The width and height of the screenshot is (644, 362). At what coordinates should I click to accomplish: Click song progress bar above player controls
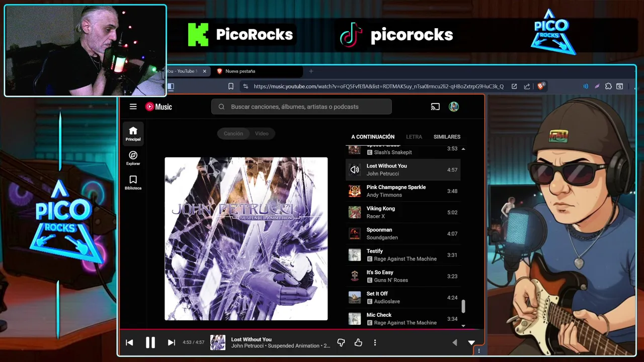coord(301,330)
